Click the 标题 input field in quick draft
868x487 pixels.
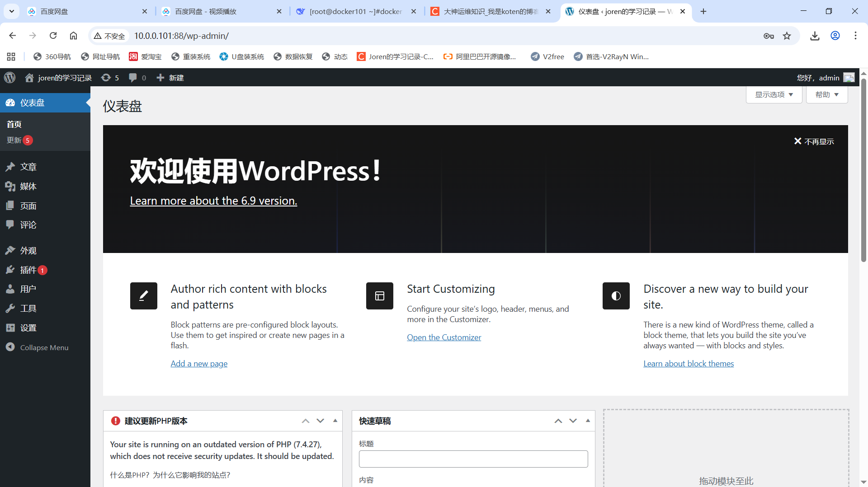(x=473, y=459)
